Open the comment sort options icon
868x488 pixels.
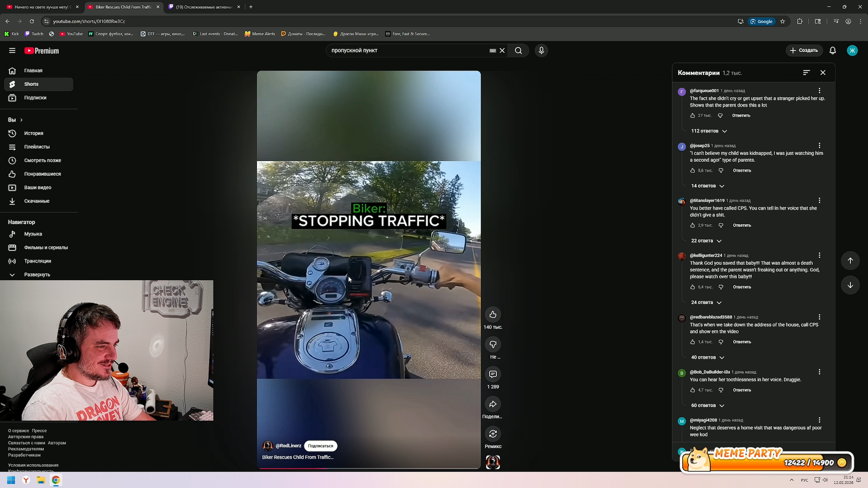[x=806, y=73]
